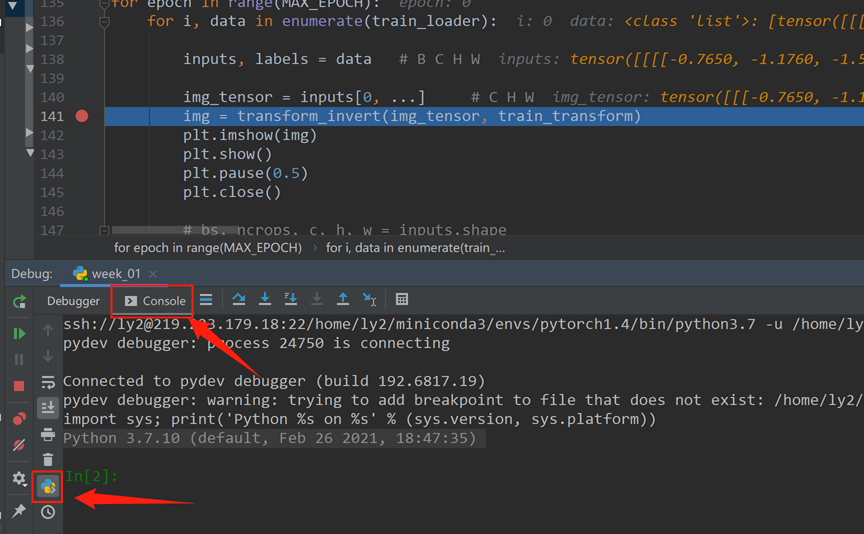Image resolution: width=864 pixels, height=534 pixels.
Task: Step into my code only
Action: [291, 299]
